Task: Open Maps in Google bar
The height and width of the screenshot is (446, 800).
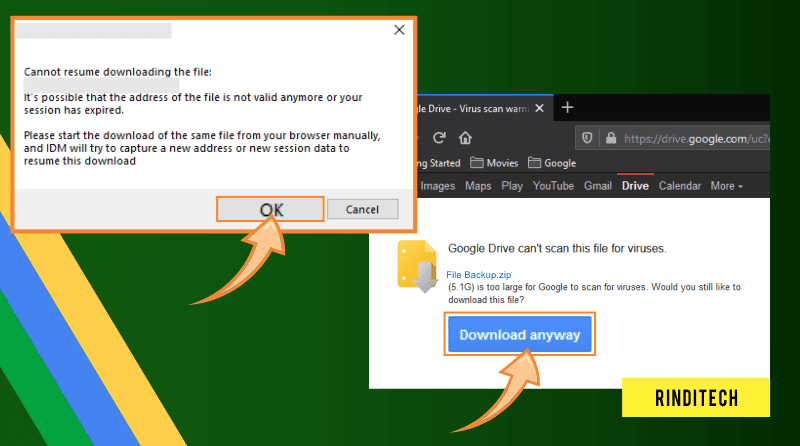Action: tap(478, 186)
